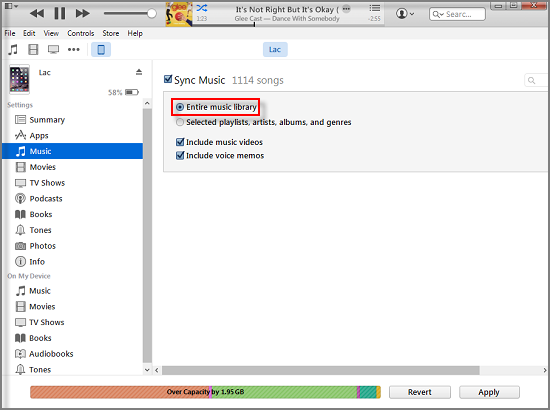
Task: Open the account user dropdown
Action: 405,14
